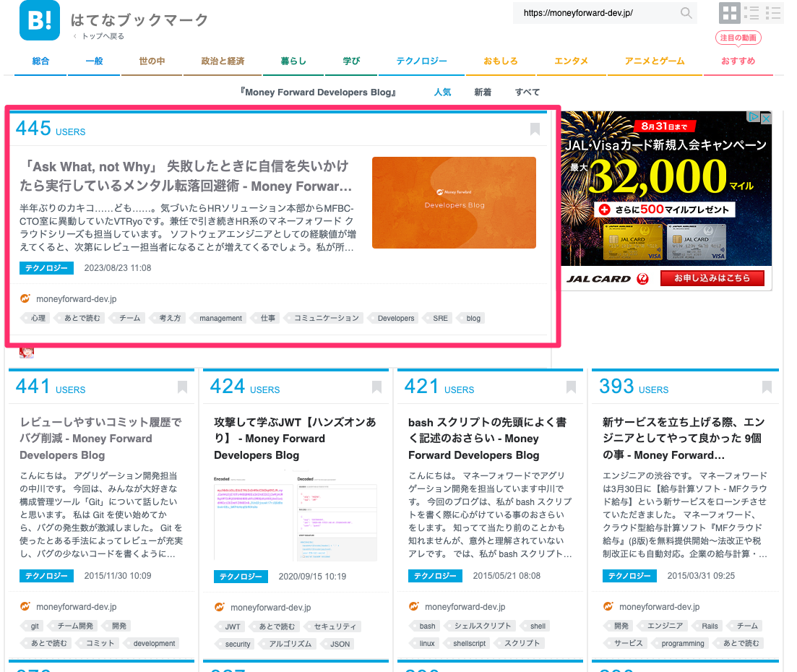Viewport: 797px width, 672px height.
Task: Select the 心理 tag
Action: click(x=35, y=318)
